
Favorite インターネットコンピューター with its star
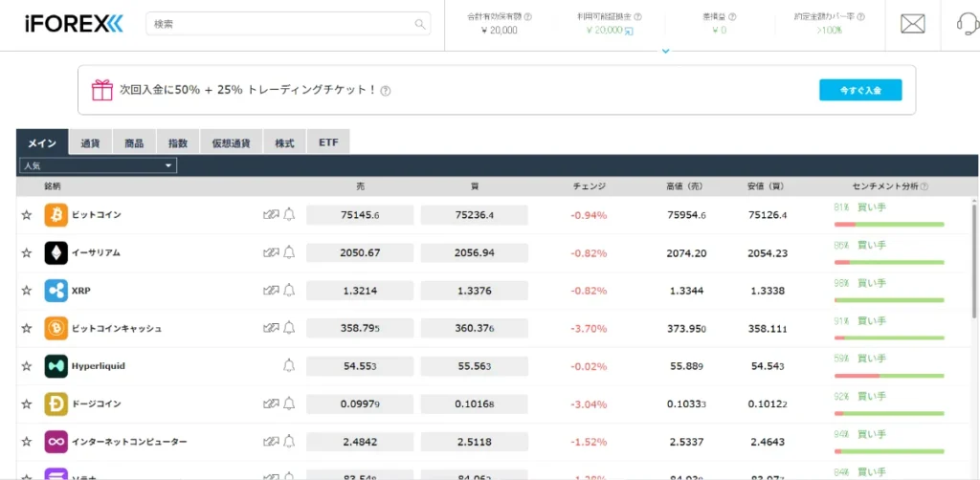click(x=26, y=442)
